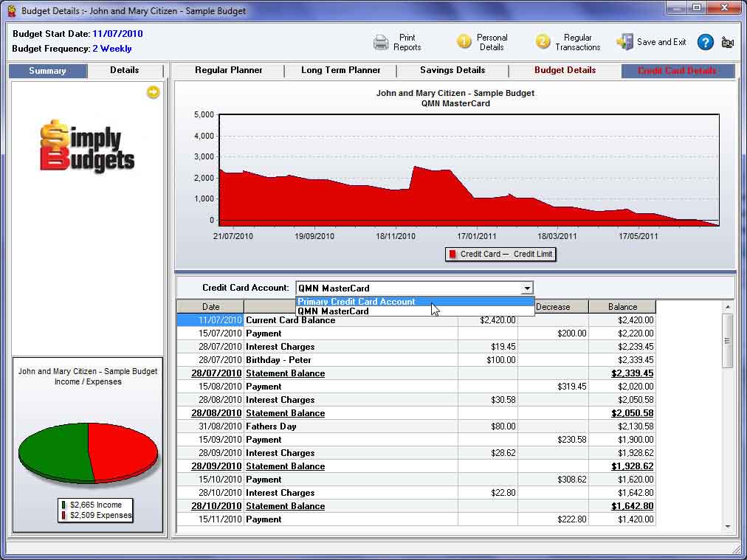Open help with the blue question mark icon
The width and height of the screenshot is (747, 560).
click(705, 42)
